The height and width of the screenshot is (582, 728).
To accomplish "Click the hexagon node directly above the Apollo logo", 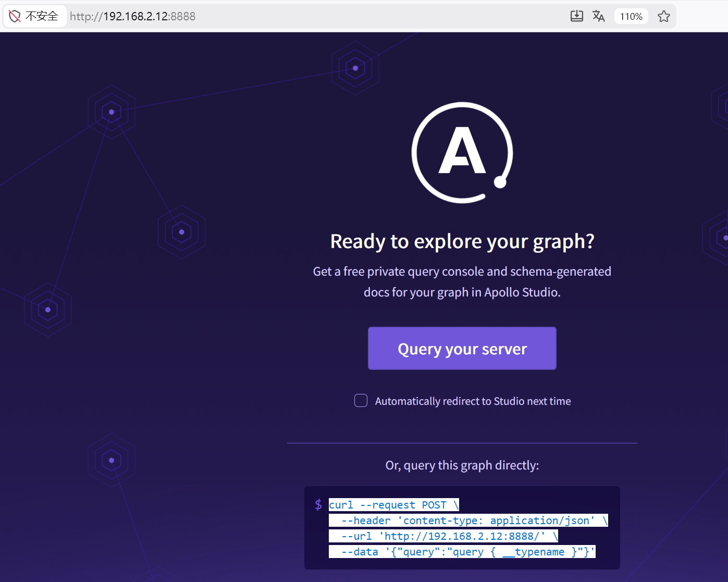I will pos(355,68).
